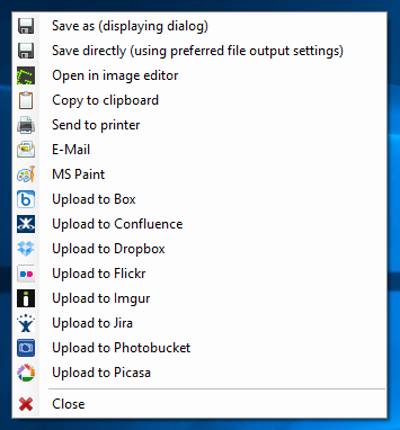
Task: Click the Picasa pinwheel icon
Action: click(x=26, y=373)
